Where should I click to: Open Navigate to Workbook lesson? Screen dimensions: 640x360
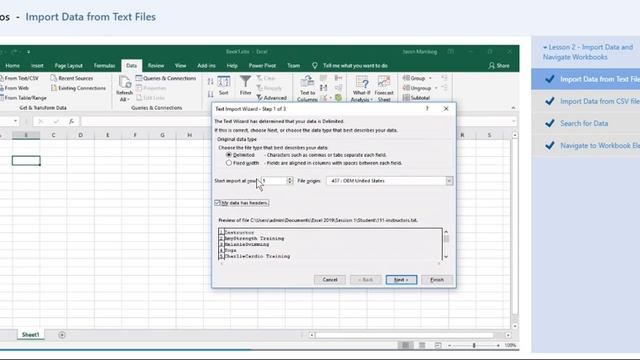coord(586,145)
